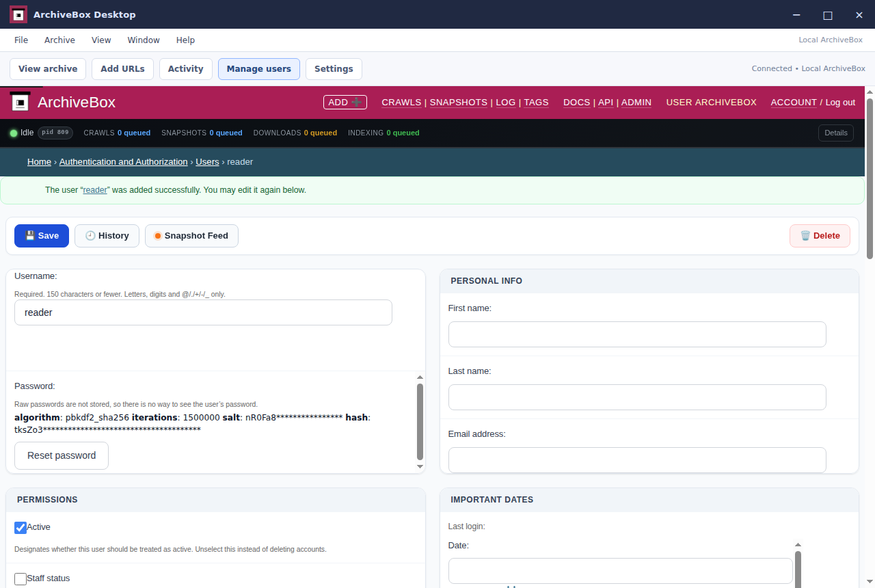
Task: Click the ArchiveBox logo in the red header
Action: (21, 102)
